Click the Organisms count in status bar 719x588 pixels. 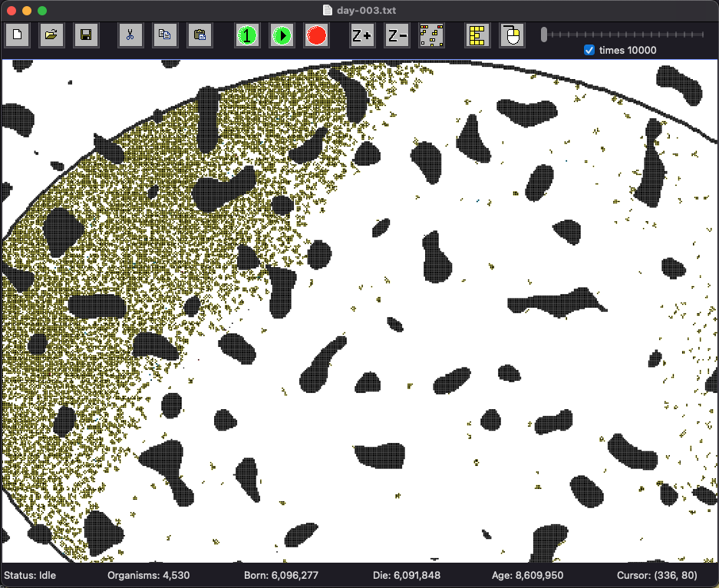(149, 575)
